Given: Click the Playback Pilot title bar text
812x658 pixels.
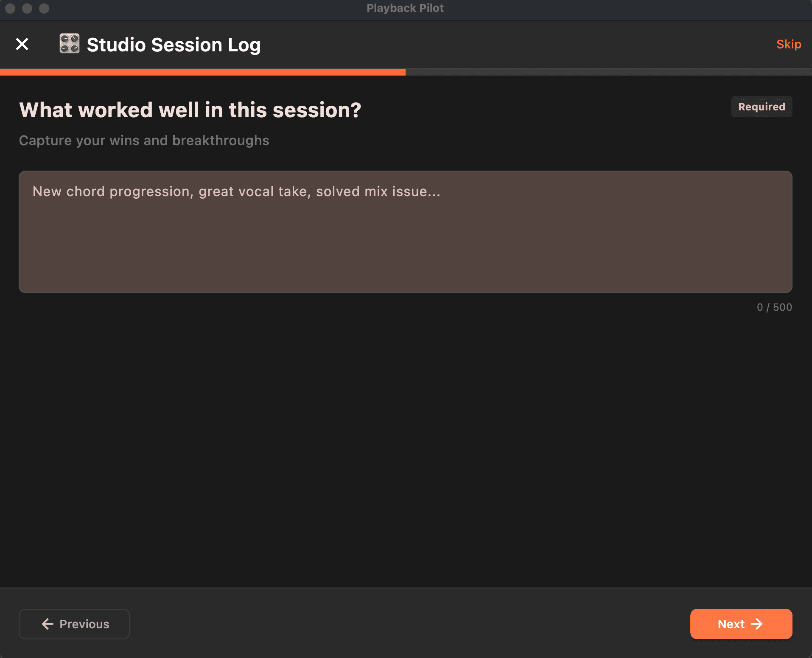Looking at the screenshot, I should (x=405, y=8).
